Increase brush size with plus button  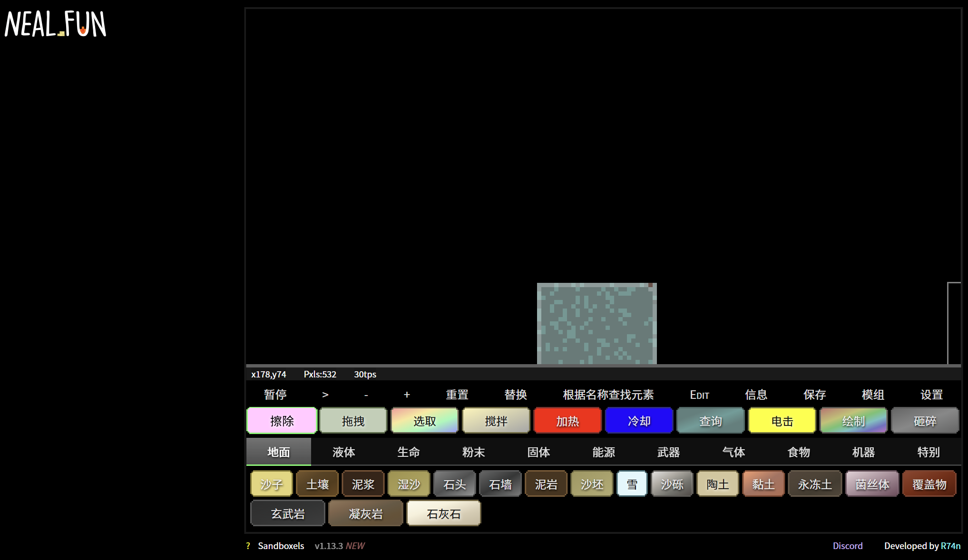(407, 395)
